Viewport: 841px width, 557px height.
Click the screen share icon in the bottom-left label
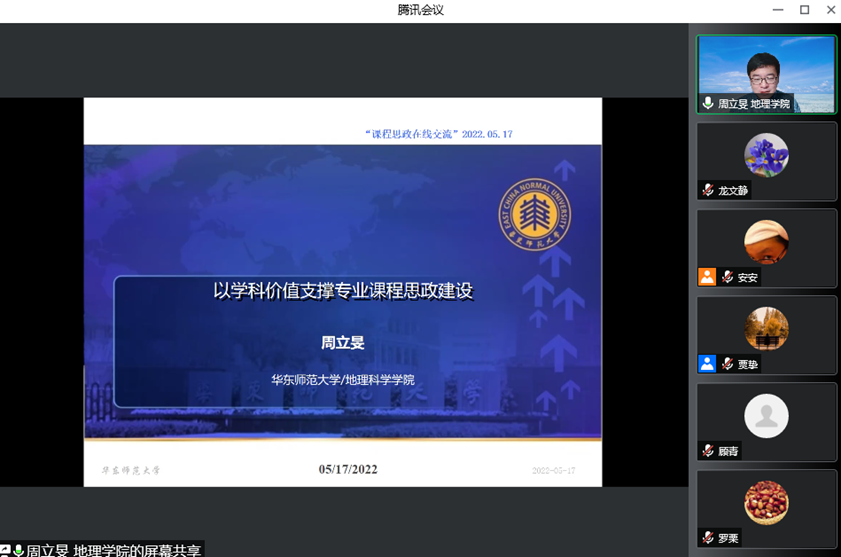click(5, 551)
